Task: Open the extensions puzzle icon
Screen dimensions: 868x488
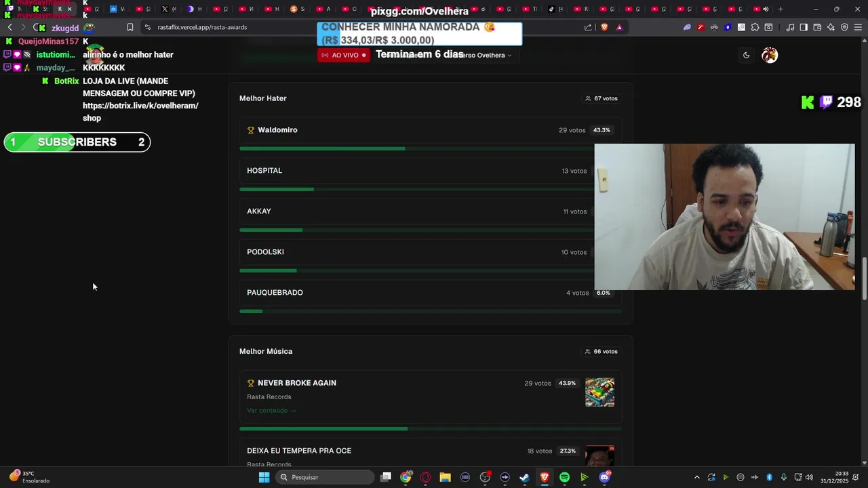Action: [755, 27]
